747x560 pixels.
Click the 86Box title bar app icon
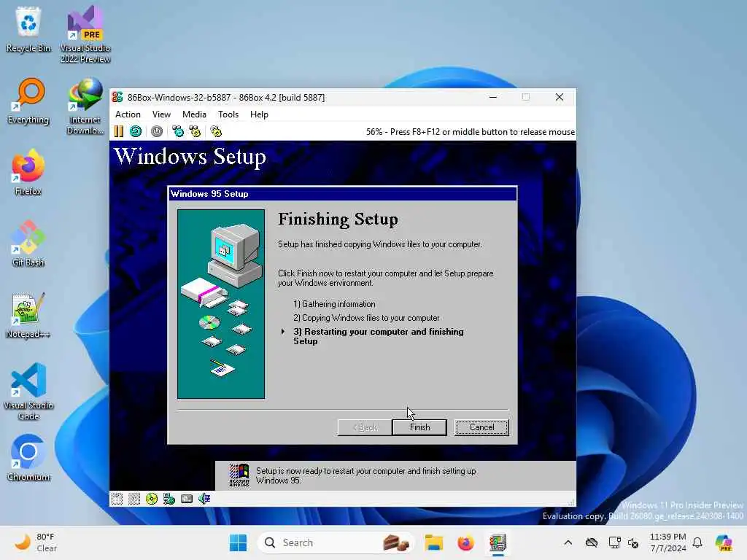(x=117, y=97)
